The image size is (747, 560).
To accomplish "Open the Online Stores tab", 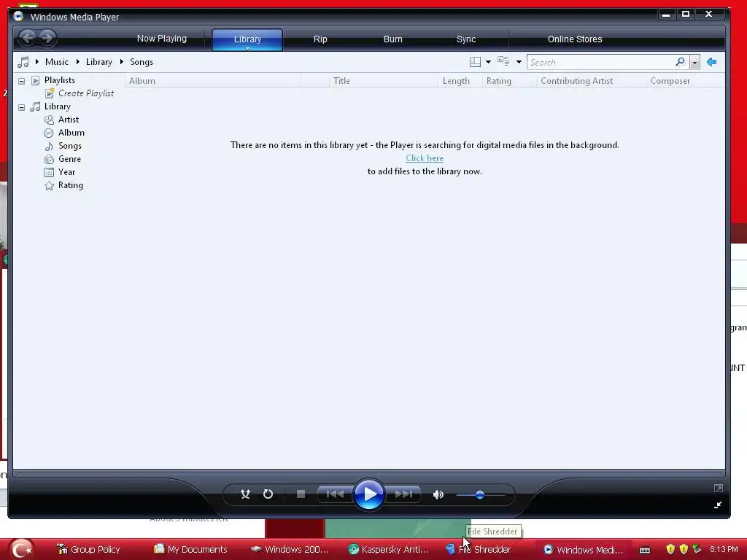I will pos(575,39).
